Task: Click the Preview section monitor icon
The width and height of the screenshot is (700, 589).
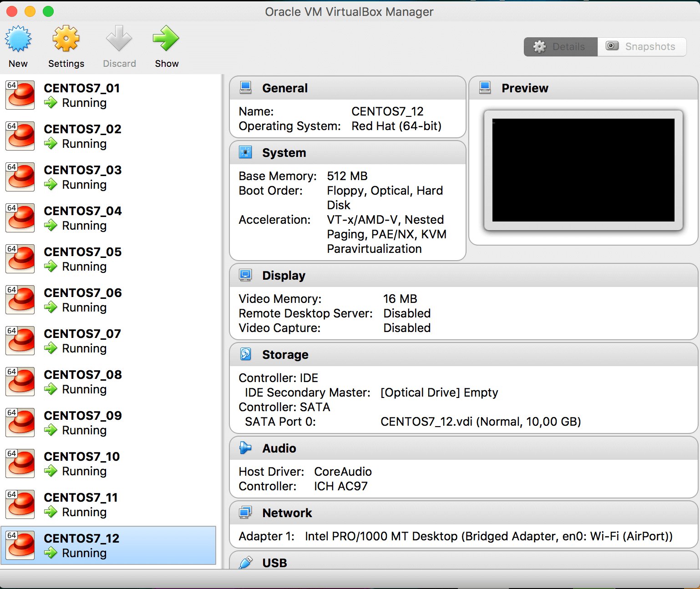Action: point(485,88)
